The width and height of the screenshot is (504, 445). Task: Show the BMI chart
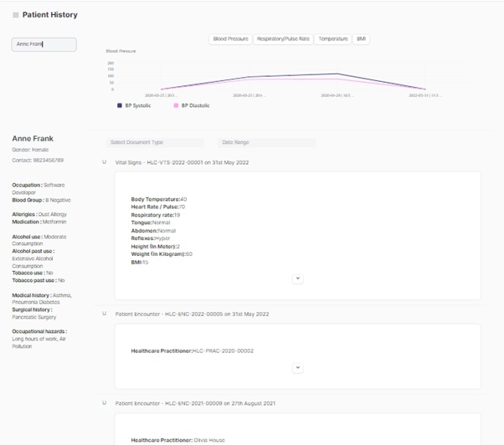[x=361, y=38]
